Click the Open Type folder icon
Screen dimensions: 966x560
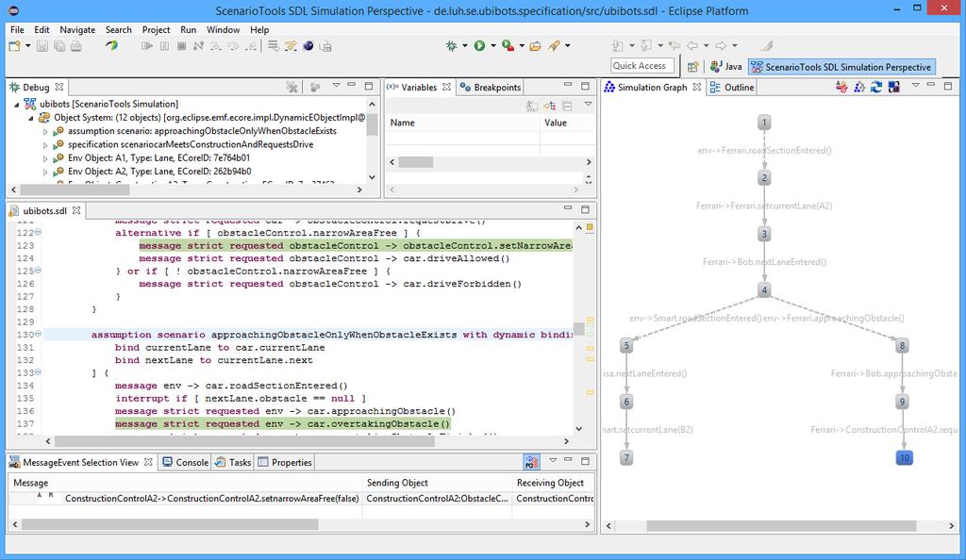point(536,45)
